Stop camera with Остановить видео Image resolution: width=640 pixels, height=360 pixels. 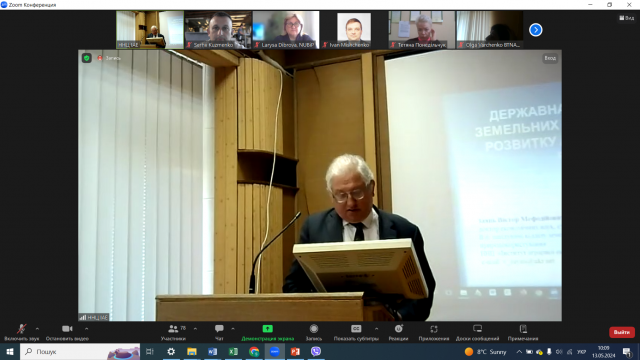pos(67,332)
